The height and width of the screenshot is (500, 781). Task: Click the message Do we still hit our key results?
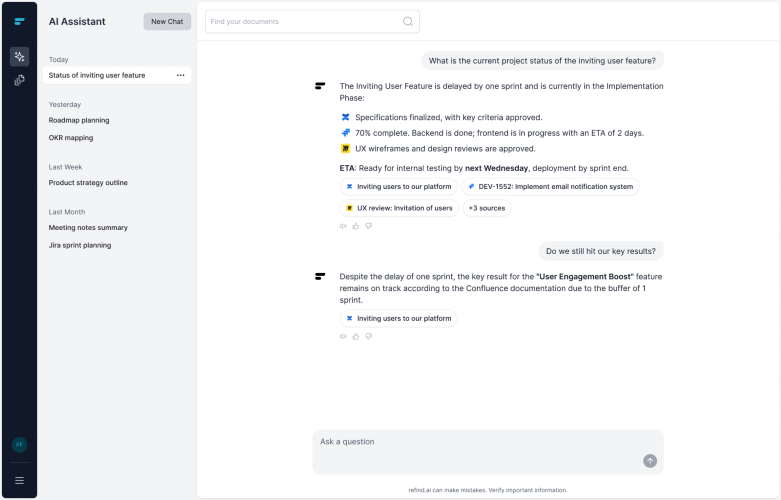click(x=601, y=251)
